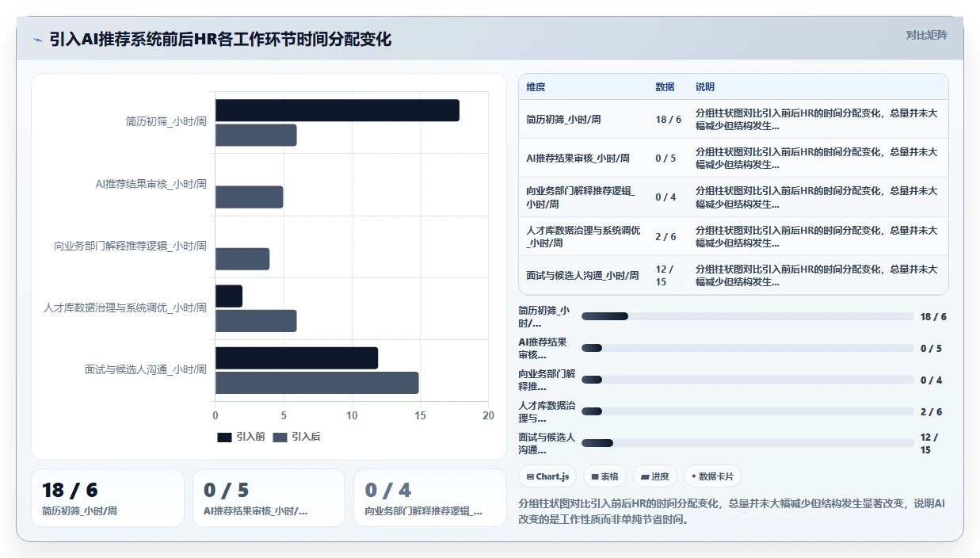Click the 人才库数据治理 引入前 chart bar
The width and height of the screenshot is (980, 558).
tap(229, 296)
